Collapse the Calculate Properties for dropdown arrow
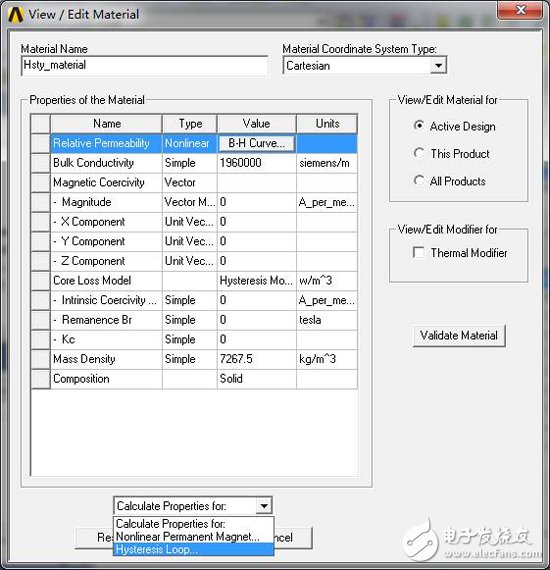Image resolution: width=550 pixels, height=570 pixels. coord(264,506)
